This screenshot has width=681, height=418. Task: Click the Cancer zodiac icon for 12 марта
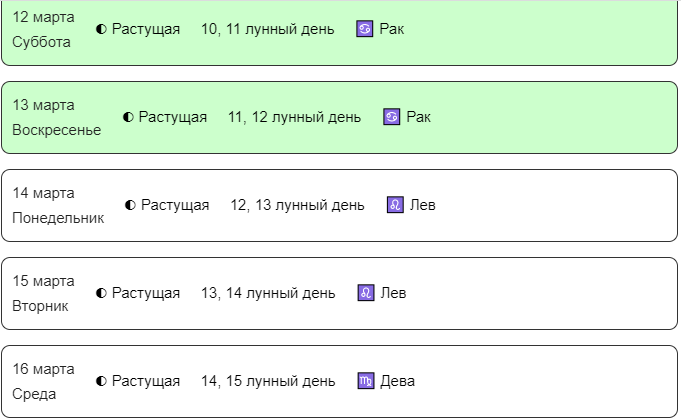point(365,29)
